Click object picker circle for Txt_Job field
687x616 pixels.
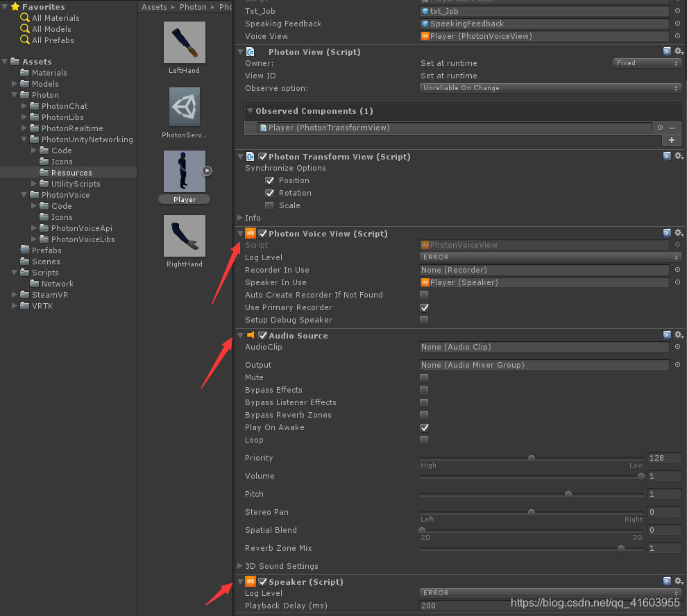pyautogui.click(x=677, y=11)
